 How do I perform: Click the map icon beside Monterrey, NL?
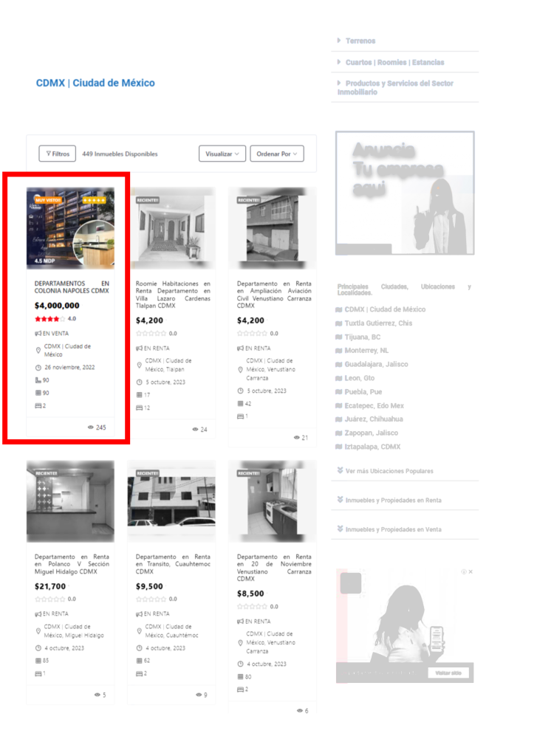point(339,351)
